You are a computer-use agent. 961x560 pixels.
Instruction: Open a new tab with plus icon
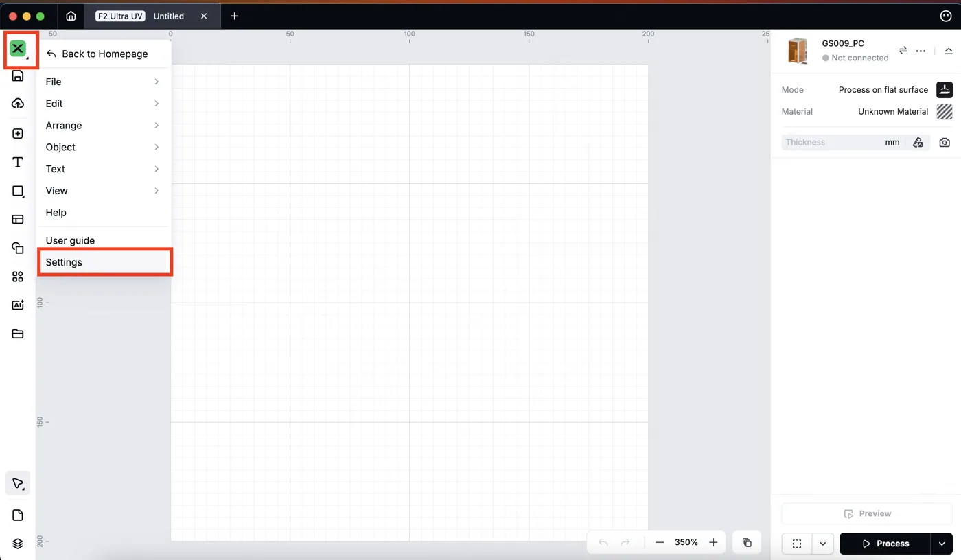[x=235, y=16]
